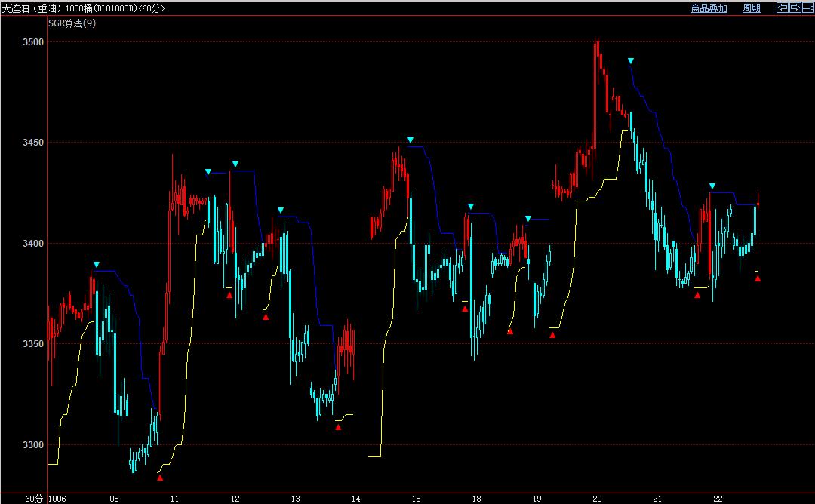The width and height of the screenshot is (815, 504).
Task: Click the first cyan sell arrow near date 08
Action: [x=97, y=264]
